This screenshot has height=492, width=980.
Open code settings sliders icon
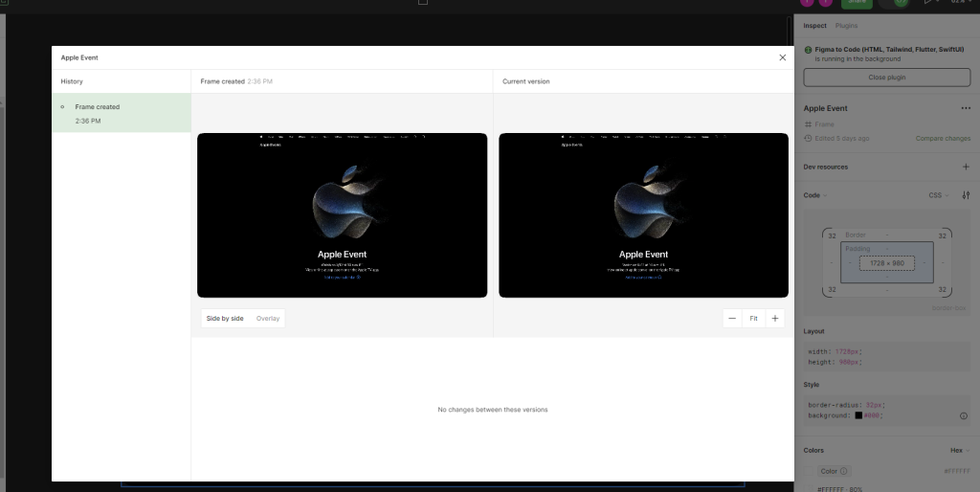click(x=966, y=195)
